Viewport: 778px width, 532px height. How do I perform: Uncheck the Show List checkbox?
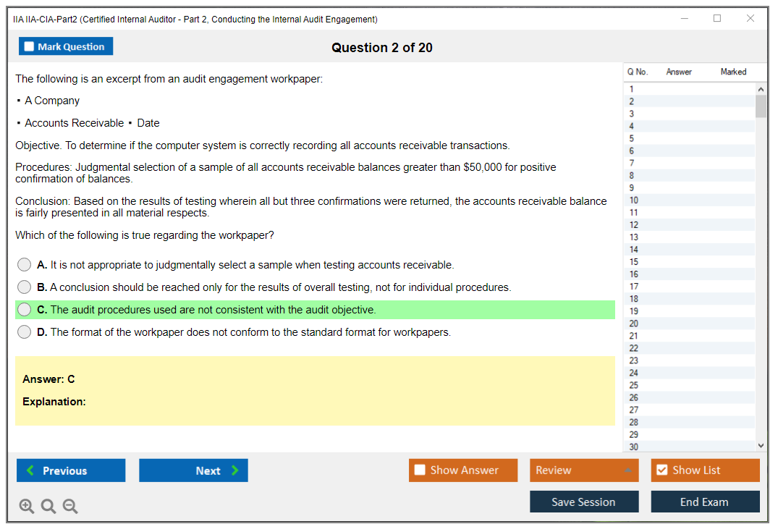point(661,470)
